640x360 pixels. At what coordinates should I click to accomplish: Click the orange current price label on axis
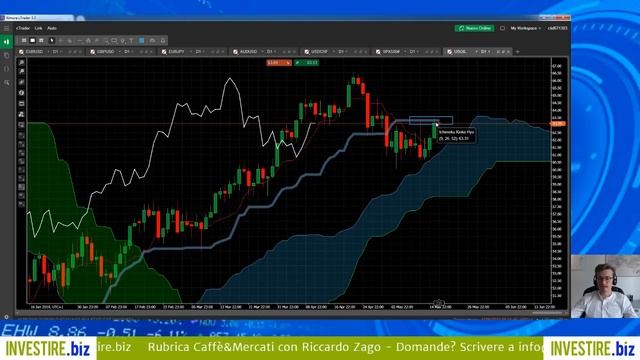point(558,123)
